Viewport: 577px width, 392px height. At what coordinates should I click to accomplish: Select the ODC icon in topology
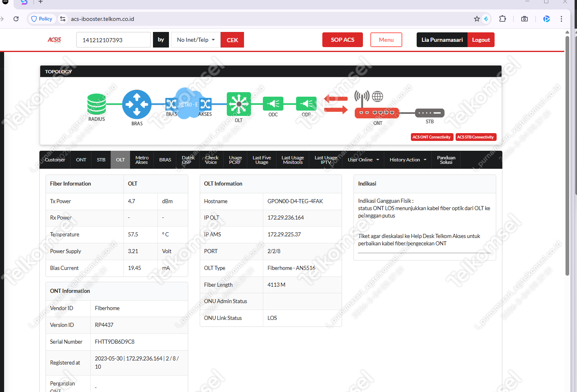[x=273, y=104]
